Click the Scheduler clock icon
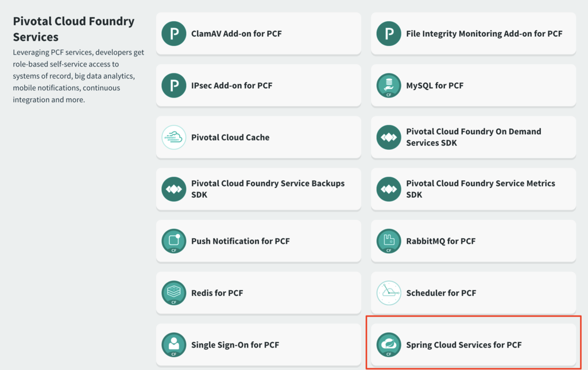The height and width of the screenshot is (370, 588). tap(389, 293)
